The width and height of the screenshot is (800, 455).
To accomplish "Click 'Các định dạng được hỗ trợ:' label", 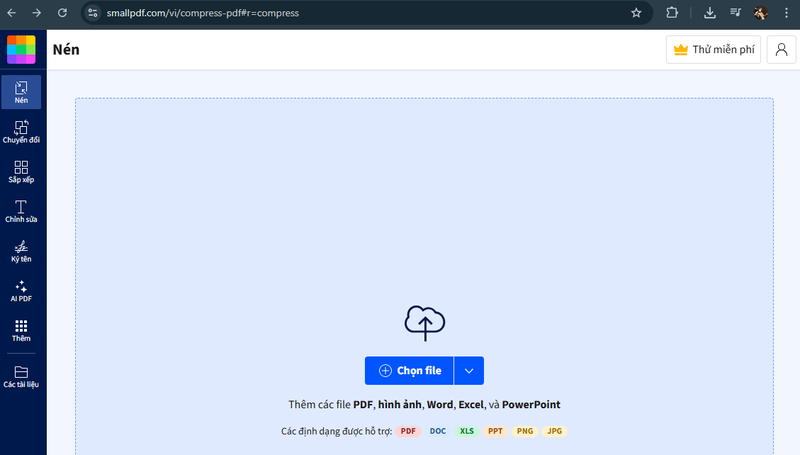I will point(336,431).
